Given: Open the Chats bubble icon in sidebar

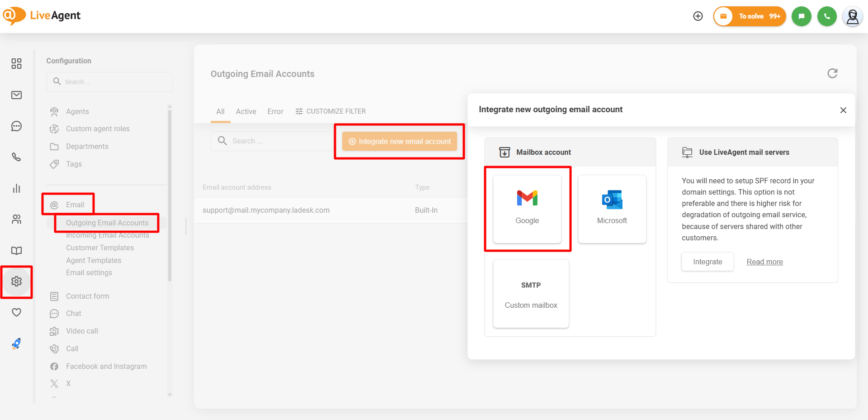Looking at the screenshot, I should tap(16, 126).
